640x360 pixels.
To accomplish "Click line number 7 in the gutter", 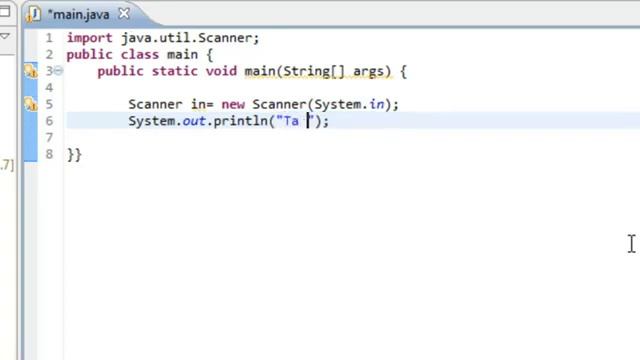I will (49, 138).
